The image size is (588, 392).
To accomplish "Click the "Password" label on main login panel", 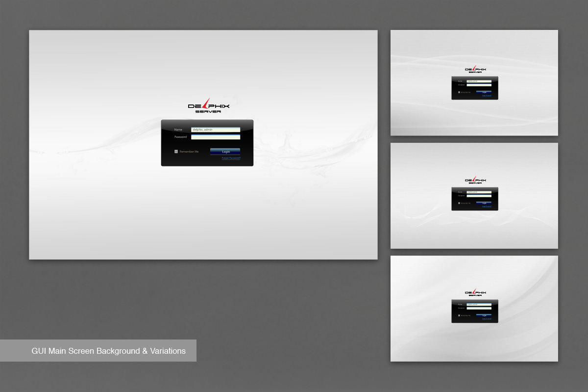I will tap(180, 137).
